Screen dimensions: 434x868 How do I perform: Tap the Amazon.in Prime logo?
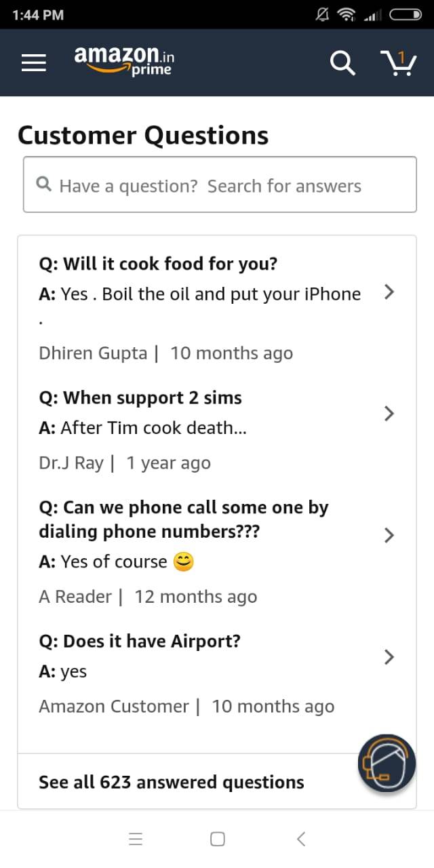[x=123, y=60]
